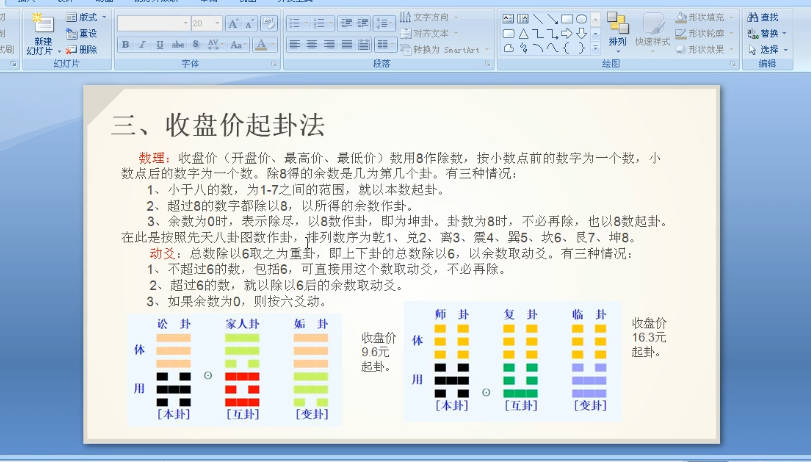Select the oval shape in shapes gallery

(x=581, y=18)
